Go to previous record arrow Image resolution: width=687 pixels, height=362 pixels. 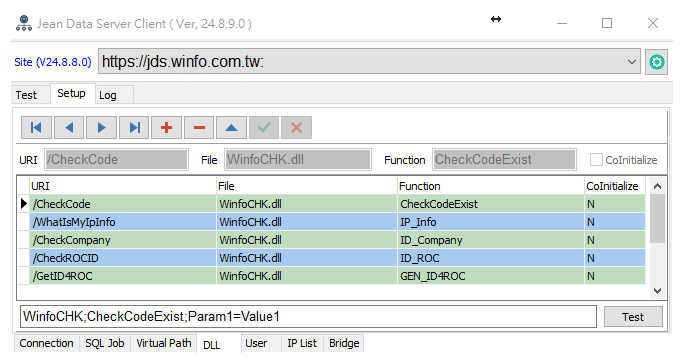tap(69, 128)
